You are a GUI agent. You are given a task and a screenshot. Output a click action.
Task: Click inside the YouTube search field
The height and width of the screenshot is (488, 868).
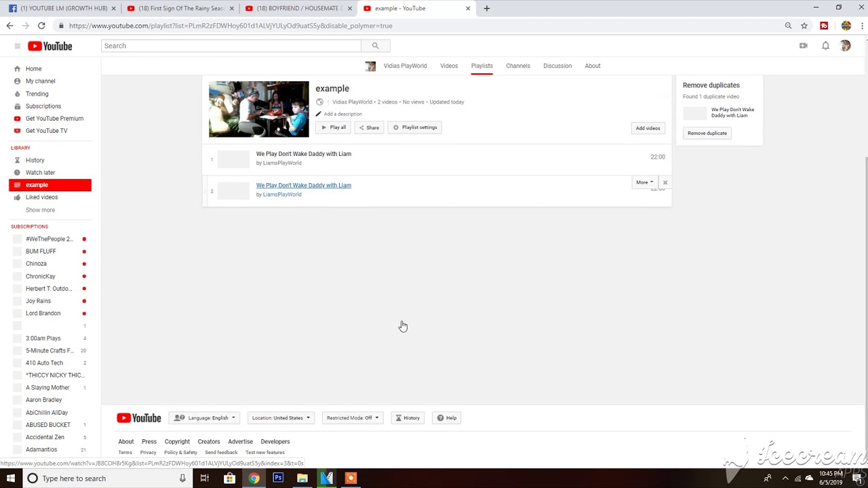coord(231,45)
